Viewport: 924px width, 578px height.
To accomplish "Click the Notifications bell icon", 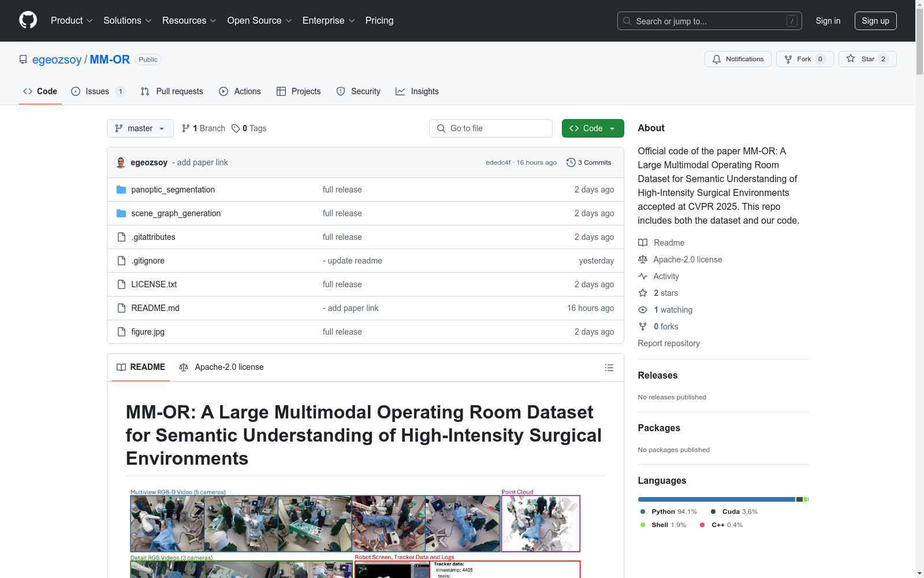I will [717, 59].
